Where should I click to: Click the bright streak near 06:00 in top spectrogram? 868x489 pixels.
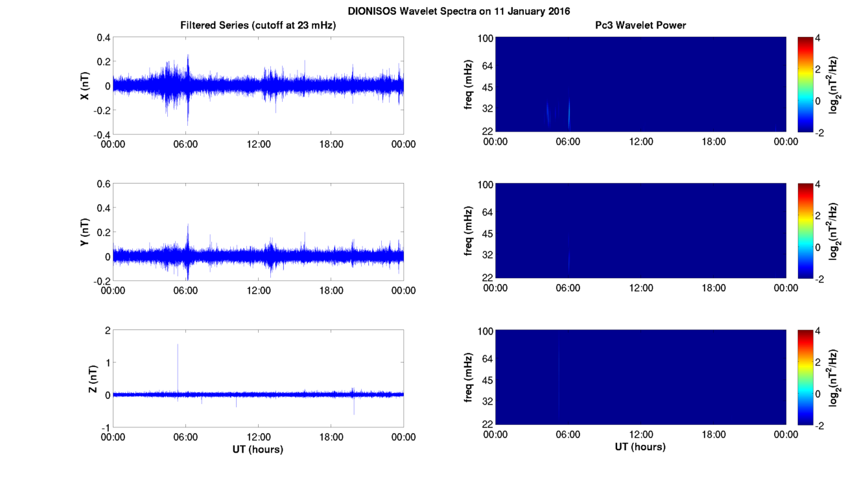569,113
